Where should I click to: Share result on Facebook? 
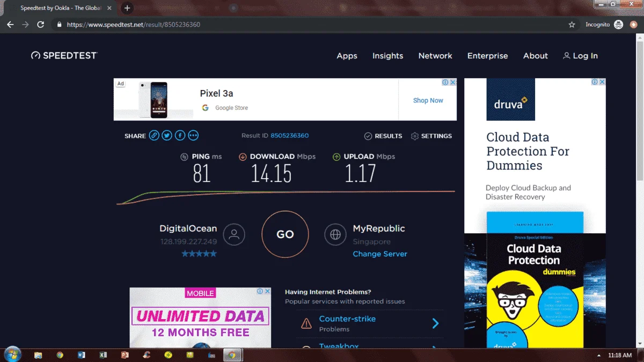click(x=180, y=136)
